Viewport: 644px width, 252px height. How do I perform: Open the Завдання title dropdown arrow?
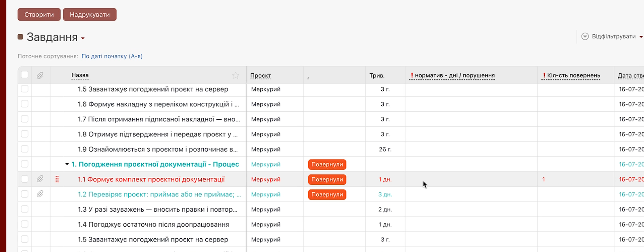(x=83, y=38)
